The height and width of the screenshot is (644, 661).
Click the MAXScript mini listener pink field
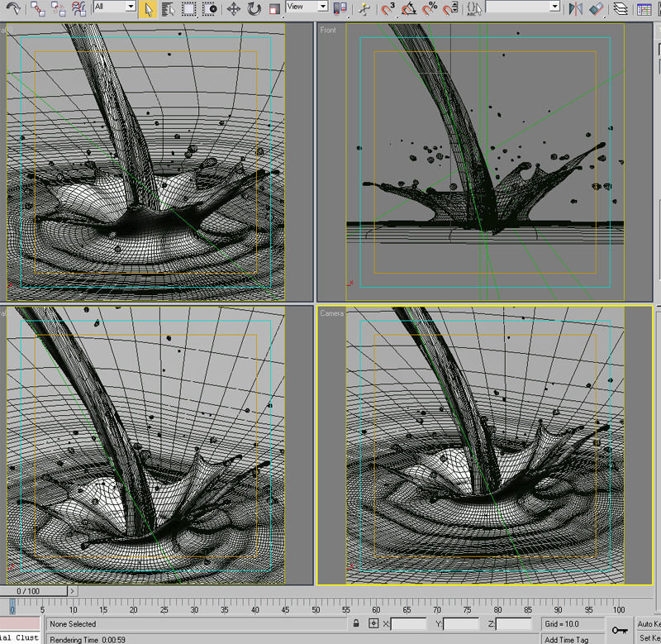point(20,624)
